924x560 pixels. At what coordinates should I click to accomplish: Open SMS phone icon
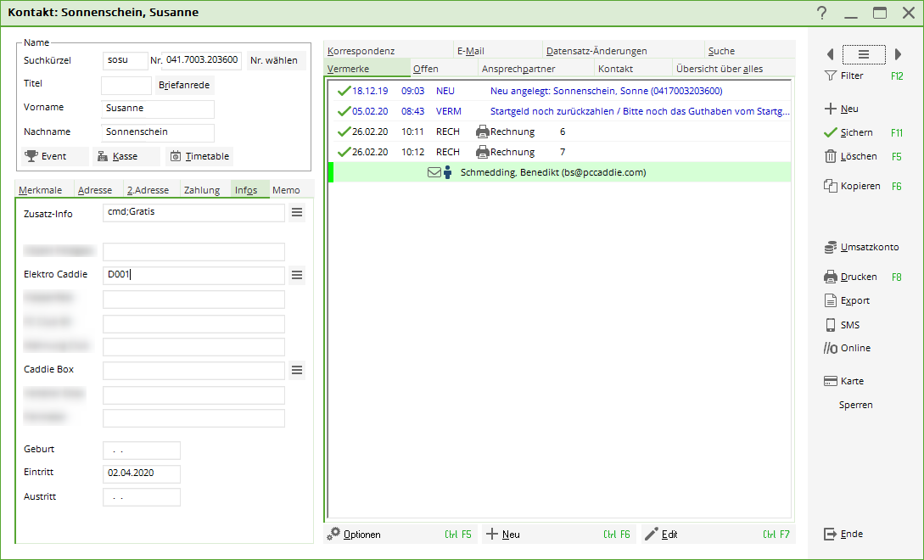(x=831, y=325)
